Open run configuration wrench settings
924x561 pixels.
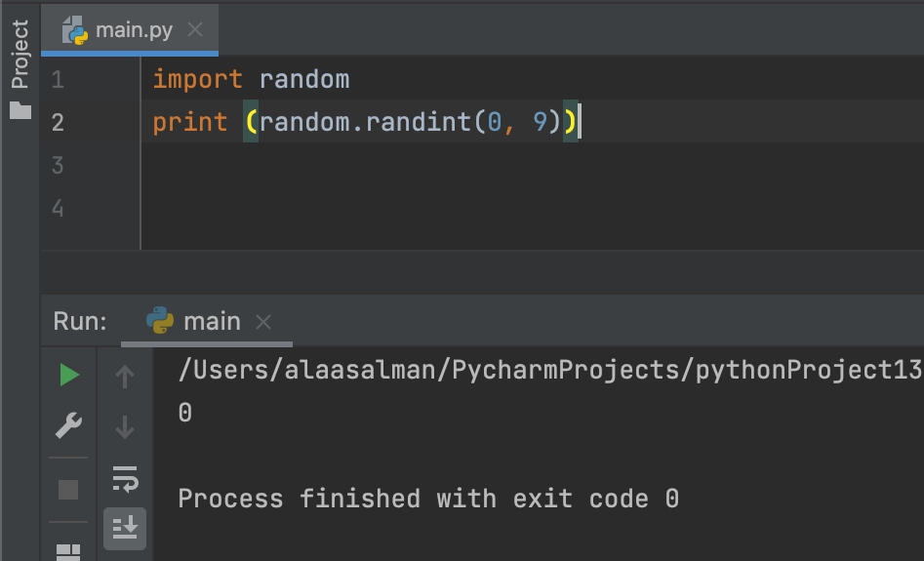pos(68,425)
